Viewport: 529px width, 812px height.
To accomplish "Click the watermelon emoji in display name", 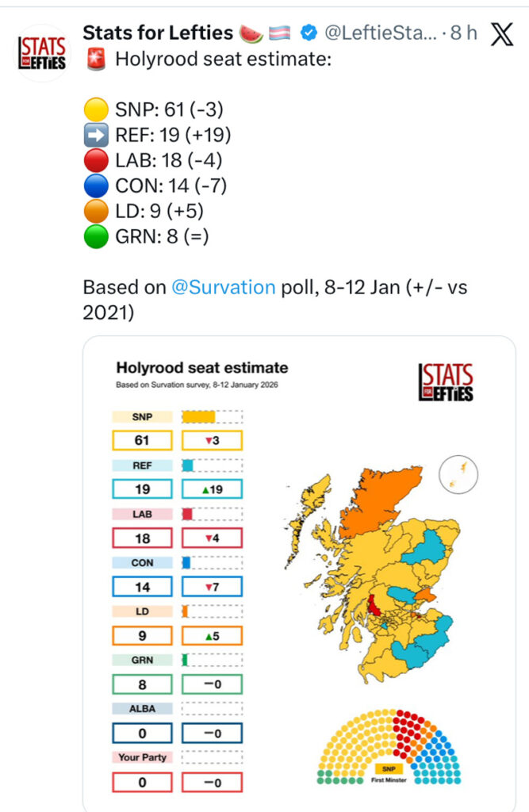I will click(x=251, y=33).
